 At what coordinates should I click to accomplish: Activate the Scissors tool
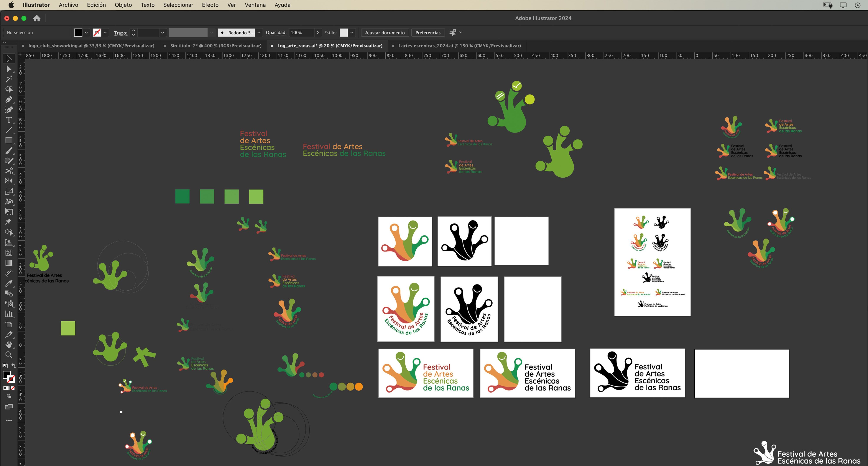(x=9, y=171)
